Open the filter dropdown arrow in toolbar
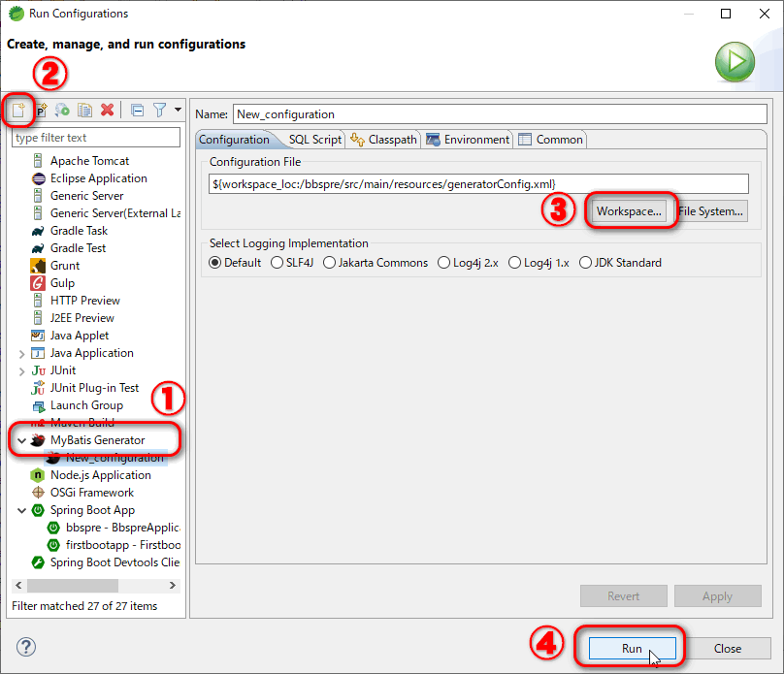Viewport: 784px width, 674px height. click(178, 111)
